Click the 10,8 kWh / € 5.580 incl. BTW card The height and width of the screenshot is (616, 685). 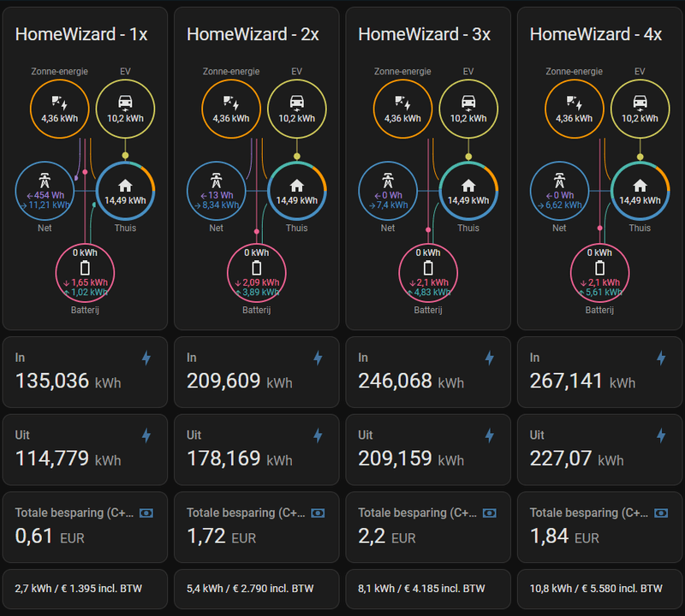point(599,589)
